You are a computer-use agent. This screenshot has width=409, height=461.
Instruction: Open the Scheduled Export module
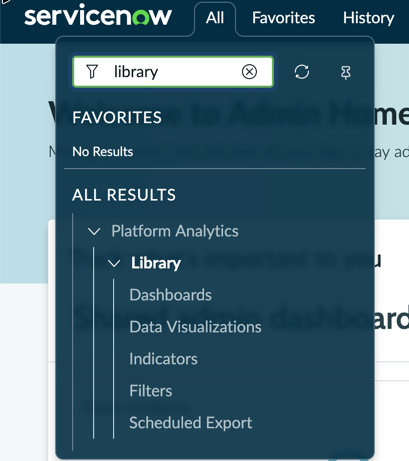(x=191, y=423)
